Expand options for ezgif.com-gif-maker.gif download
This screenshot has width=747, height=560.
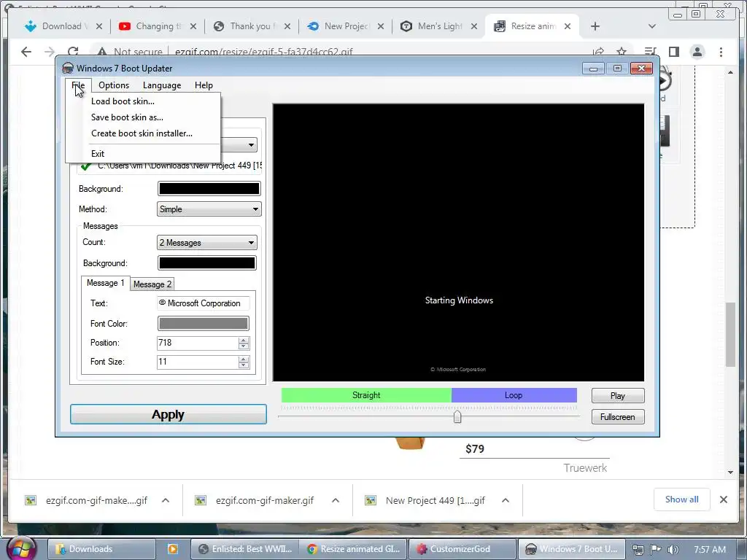coord(336,500)
